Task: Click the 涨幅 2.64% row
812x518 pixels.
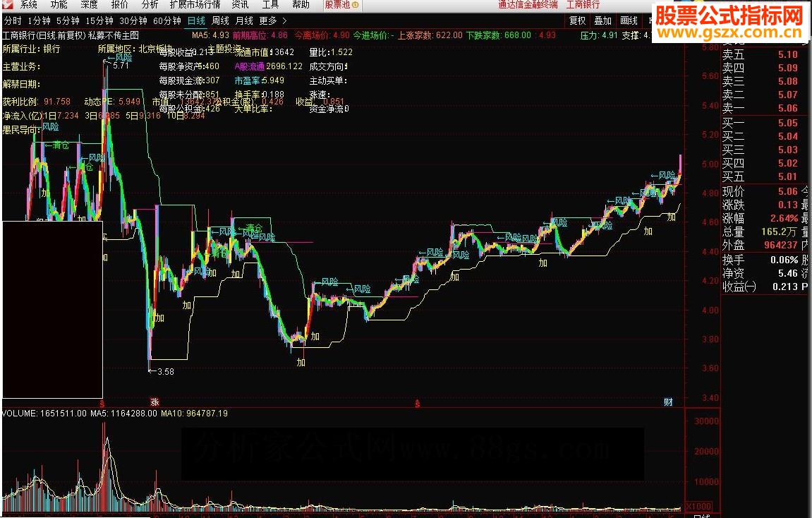Action: (761, 218)
